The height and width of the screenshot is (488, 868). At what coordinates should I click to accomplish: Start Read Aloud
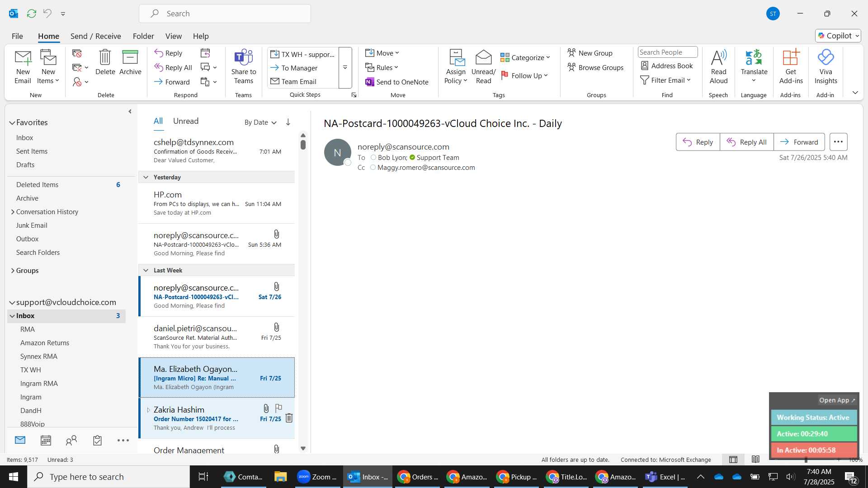pyautogui.click(x=718, y=67)
